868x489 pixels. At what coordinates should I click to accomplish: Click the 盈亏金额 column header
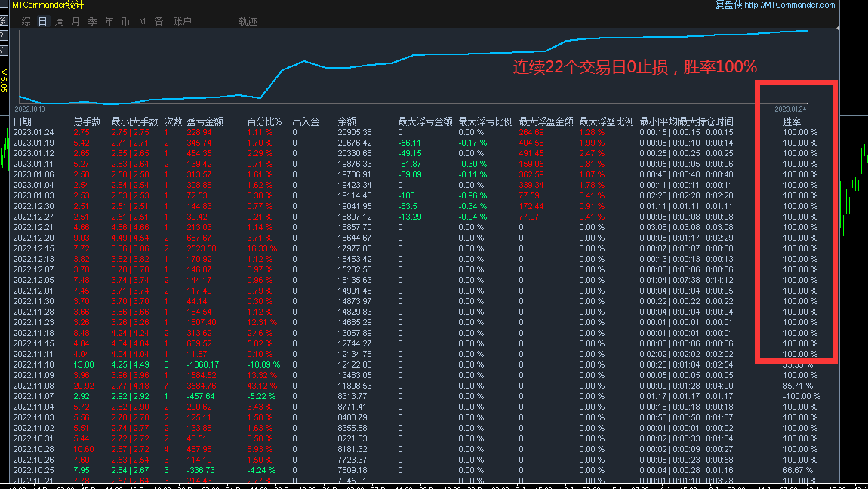(x=205, y=121)
